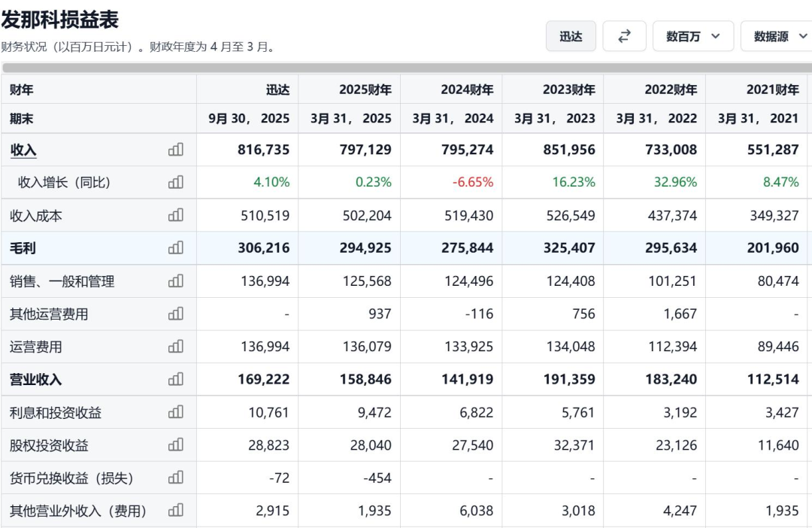The image size is (812, 528).
Task: Click cost of revenue value 502,204
Action: [x=367, y=215]
